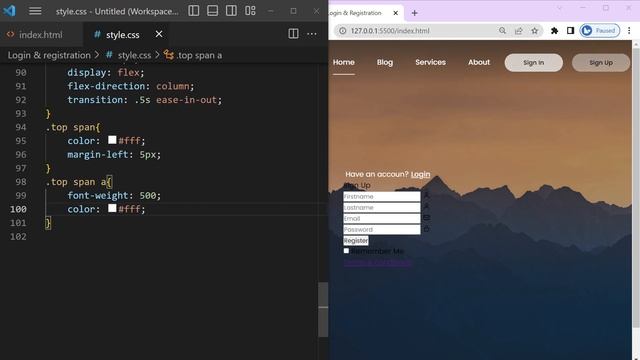View site information icon in address bar
The image size is (640, 360).
coord(342,31)
